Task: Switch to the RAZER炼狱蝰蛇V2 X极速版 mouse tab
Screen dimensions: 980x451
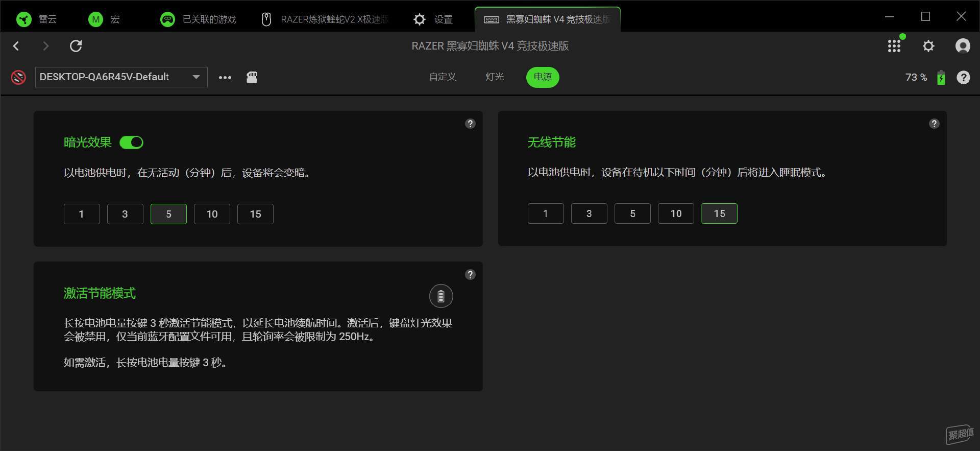Action: tap(325, 19)
